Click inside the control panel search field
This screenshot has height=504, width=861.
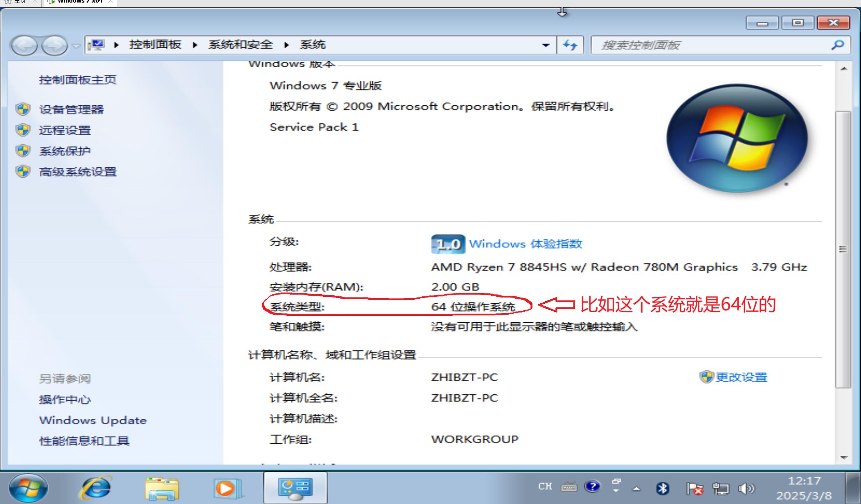click(x=694, y=45)
